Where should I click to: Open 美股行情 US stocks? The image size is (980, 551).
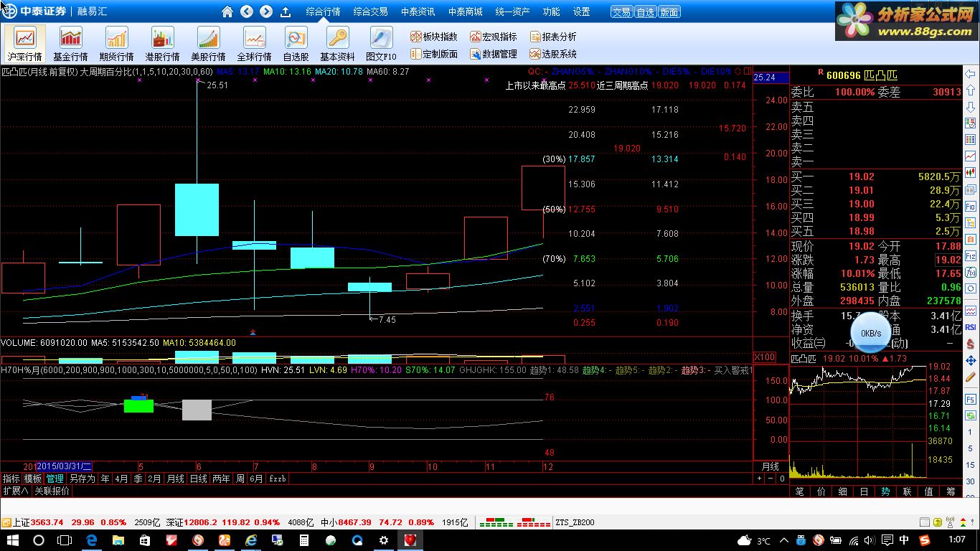(208, 43)
